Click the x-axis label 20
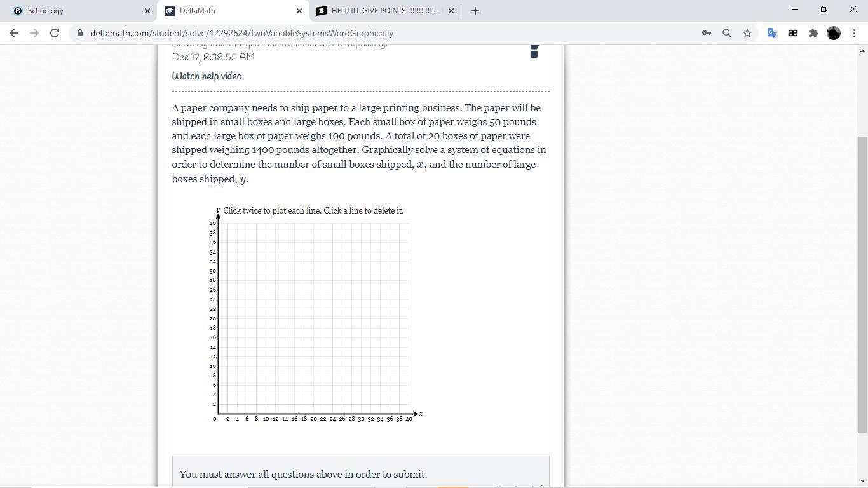Image resolution: width=868 pixels, height=488 pixels. [x=313, y=419]
